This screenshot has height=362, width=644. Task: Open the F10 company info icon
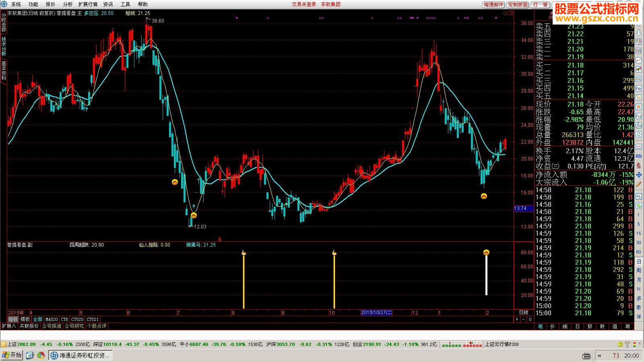pyautogui.click(x=639, y=87)
